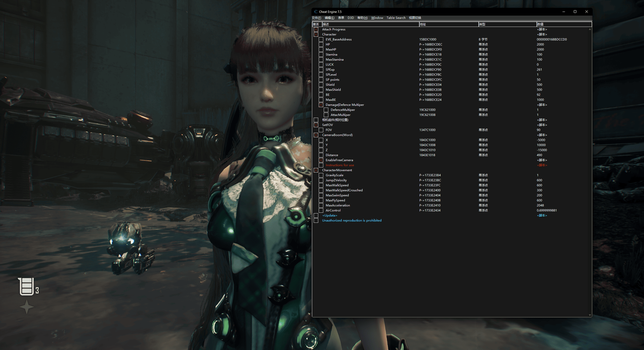The width and height of the screenshot is (644, 350).
Task: Select the Distance row description
Action: coord(332,155)
